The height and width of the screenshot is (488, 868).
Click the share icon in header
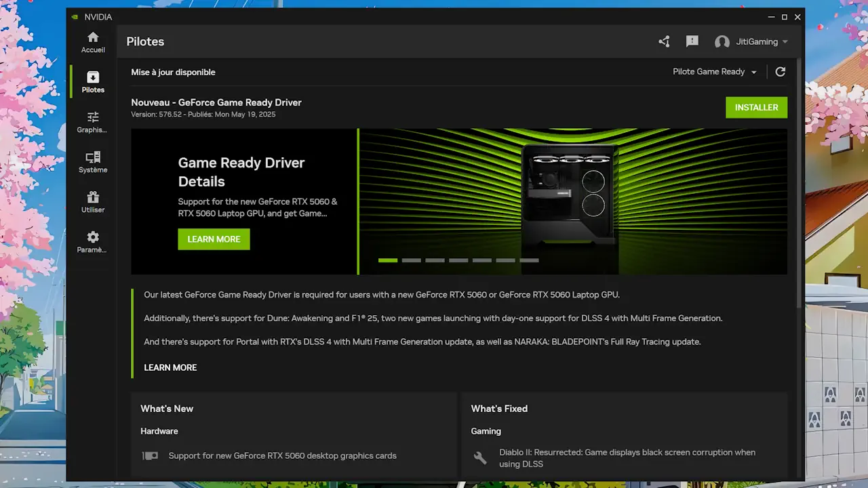664,41
